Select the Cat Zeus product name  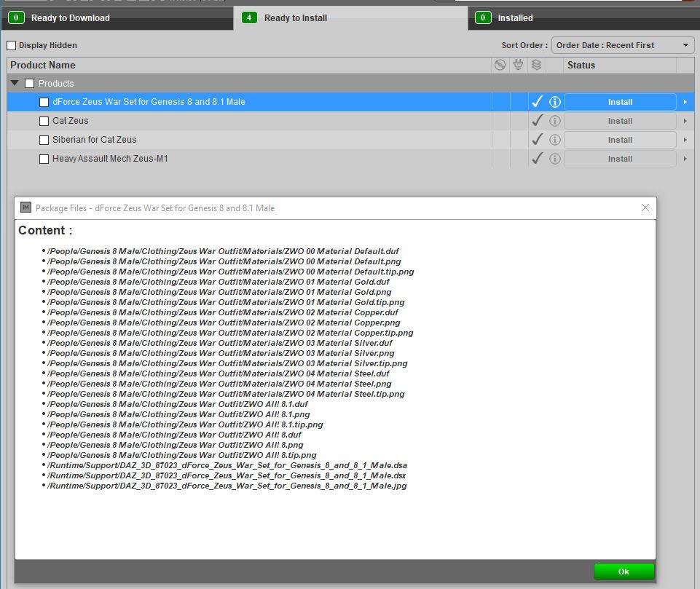70,120
